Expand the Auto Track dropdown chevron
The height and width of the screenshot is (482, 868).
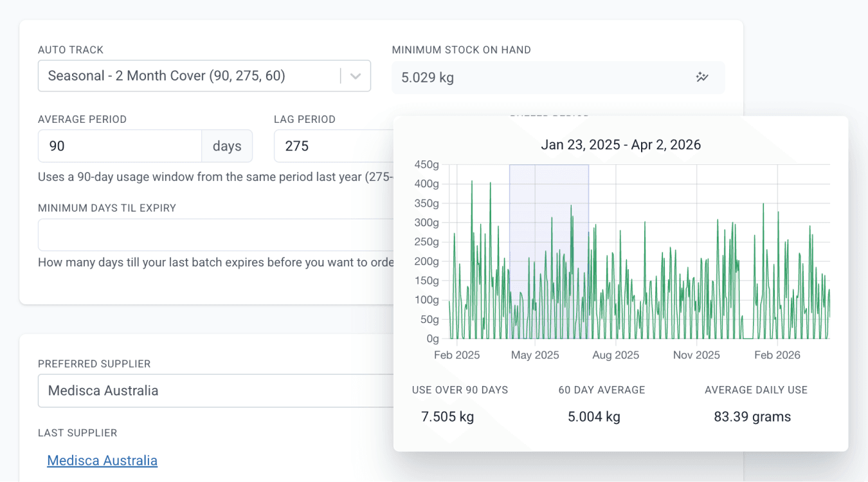[355, 76]
